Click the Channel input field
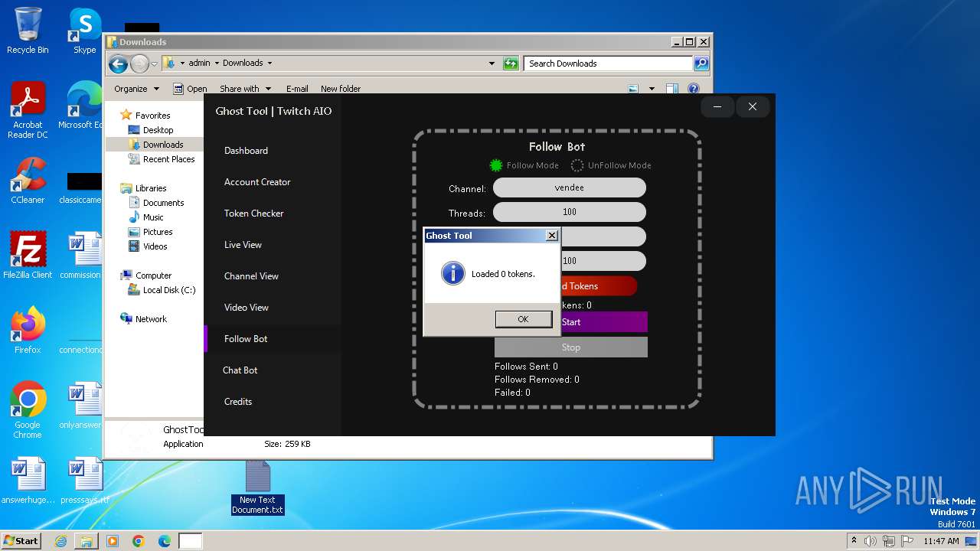The width and height of the screenshot is (980, 551). 570,187
